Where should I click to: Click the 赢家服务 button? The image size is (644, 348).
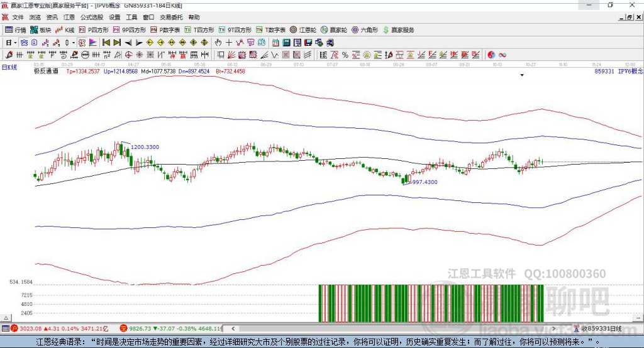click(399, 30)
